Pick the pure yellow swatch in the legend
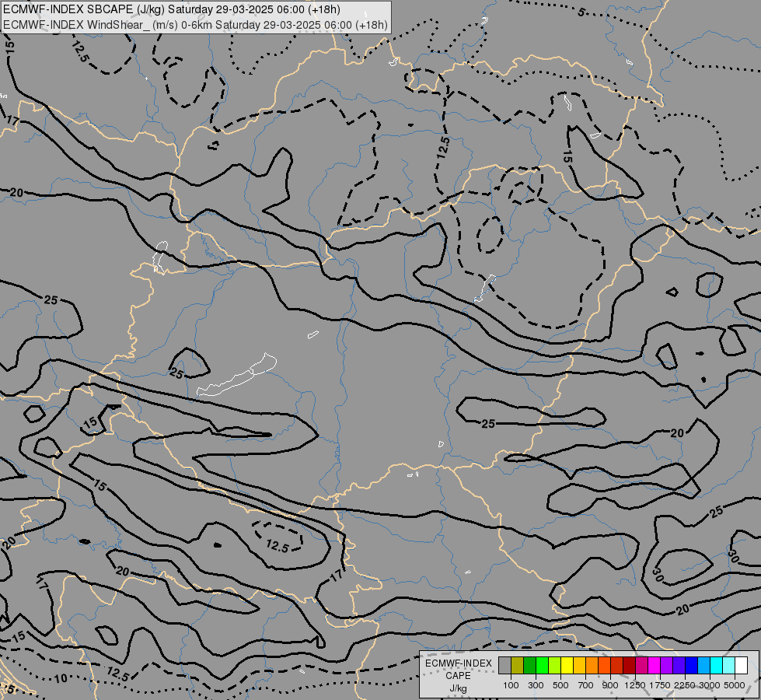Viewport: 761px width, 700px height. [567, 666]
